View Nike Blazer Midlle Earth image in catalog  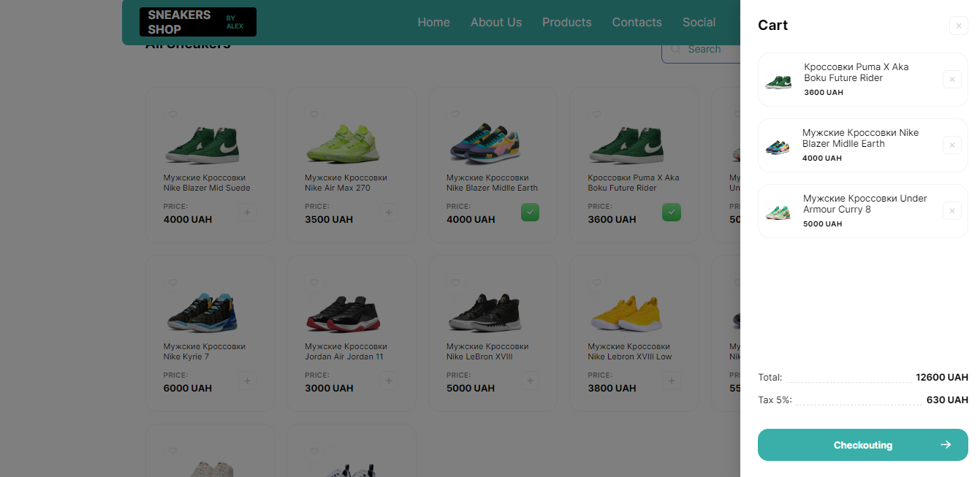[x=485, y=144]
